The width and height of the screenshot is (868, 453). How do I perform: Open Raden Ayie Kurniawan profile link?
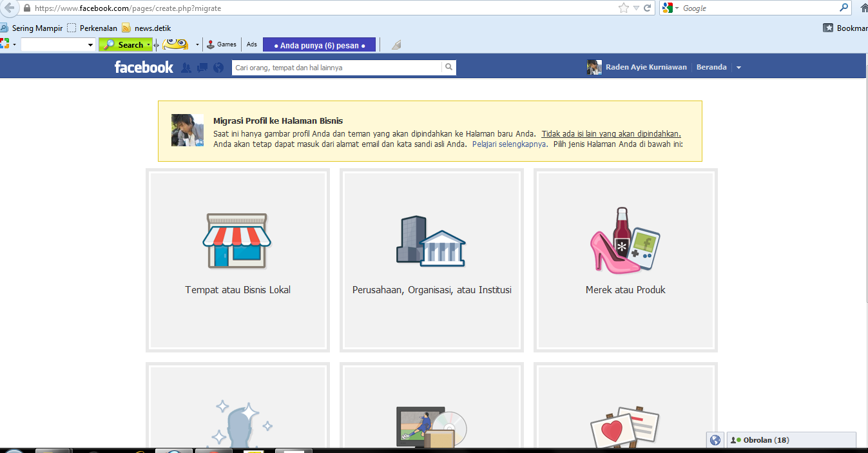(646, 67)
